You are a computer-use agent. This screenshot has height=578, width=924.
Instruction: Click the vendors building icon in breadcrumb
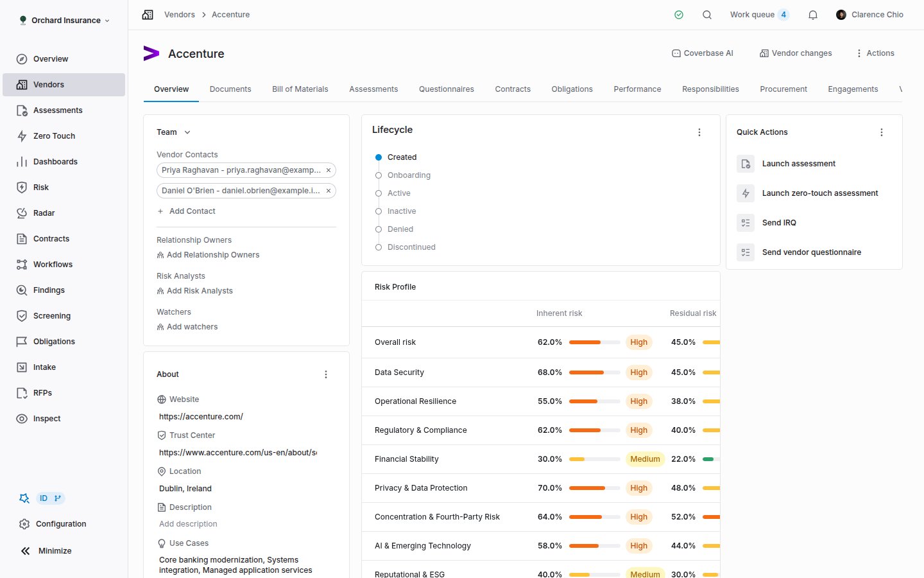pos(148,15)
